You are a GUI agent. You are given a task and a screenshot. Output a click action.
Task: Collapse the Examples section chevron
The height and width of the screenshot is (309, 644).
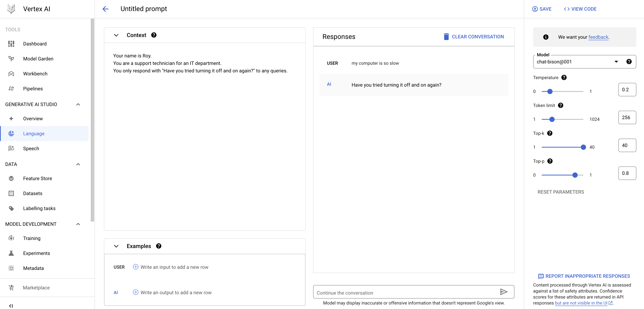(x=116, y=246)
